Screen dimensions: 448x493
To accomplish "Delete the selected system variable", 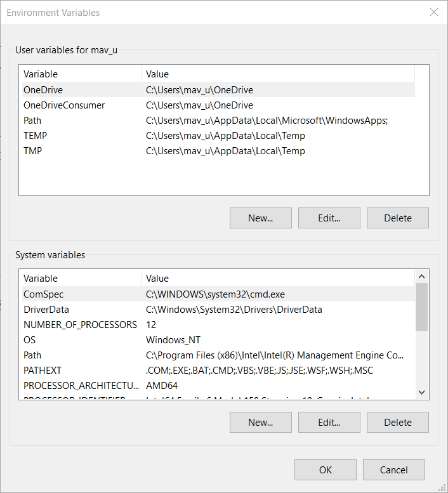I will [397, 422].
